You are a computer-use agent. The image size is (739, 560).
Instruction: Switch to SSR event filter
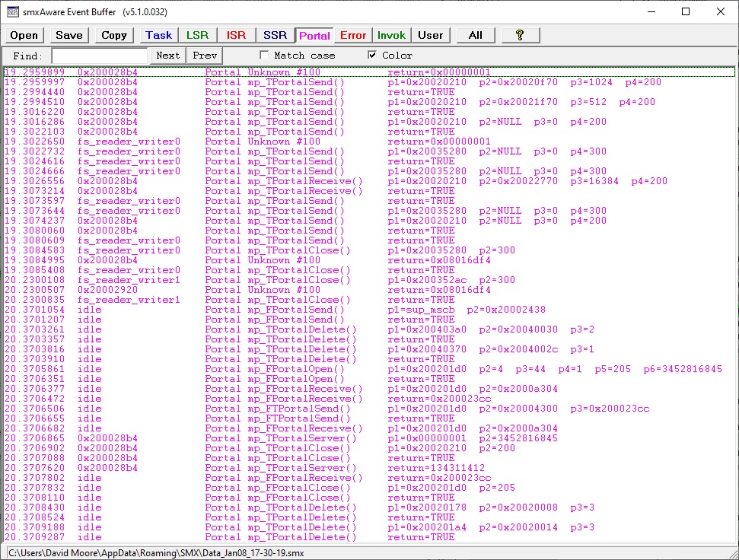(x=276, y=35)
